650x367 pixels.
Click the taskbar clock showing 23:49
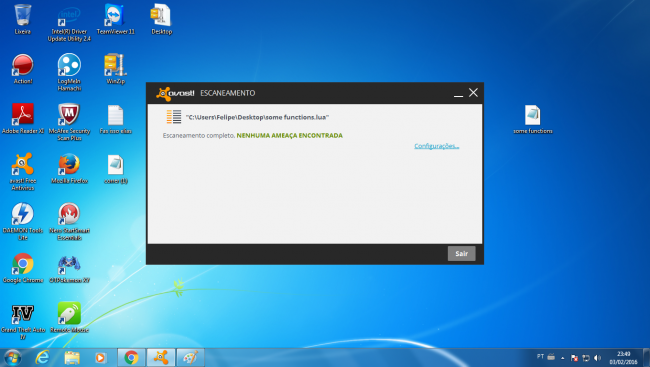click(623, 358)
